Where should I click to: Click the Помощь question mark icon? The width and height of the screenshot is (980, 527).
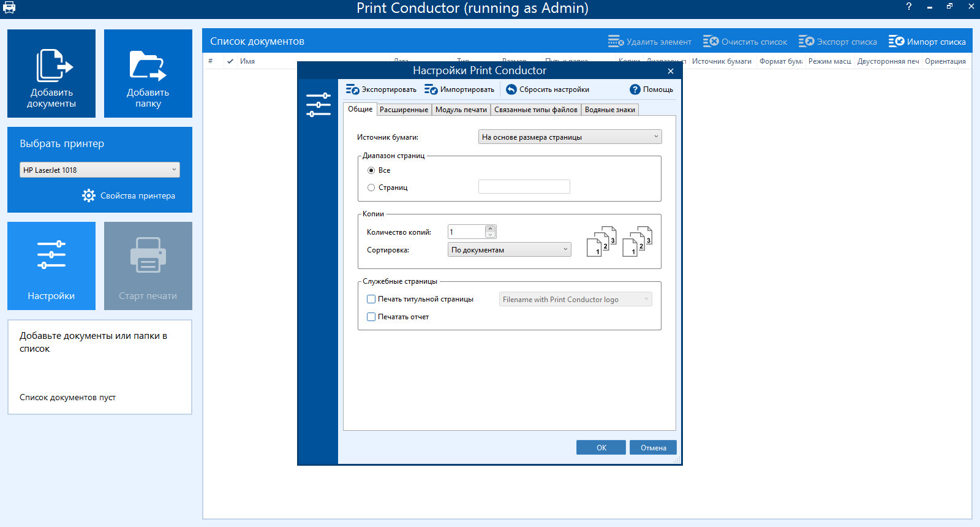(635, 89)
